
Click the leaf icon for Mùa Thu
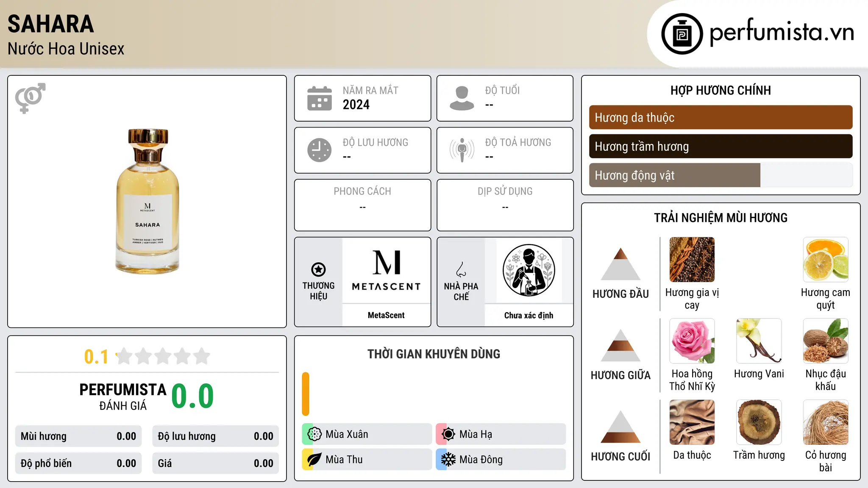coord(314,460)
